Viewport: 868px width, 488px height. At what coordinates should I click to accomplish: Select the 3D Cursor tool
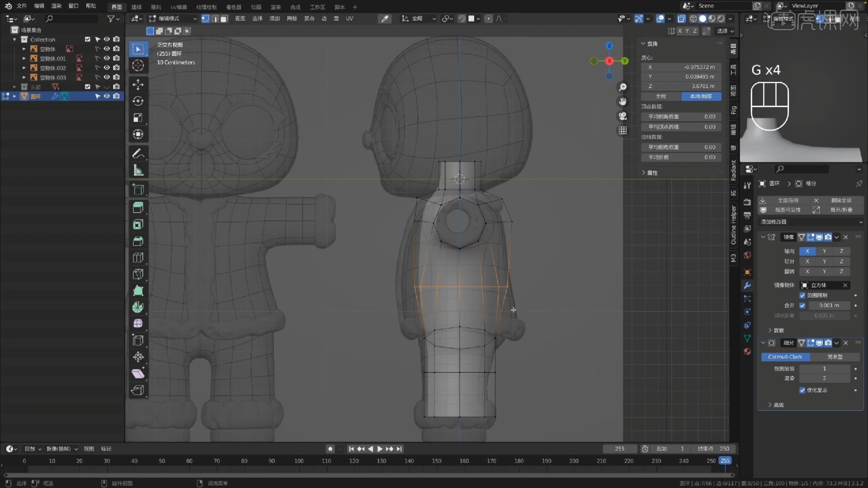[138, 66]
